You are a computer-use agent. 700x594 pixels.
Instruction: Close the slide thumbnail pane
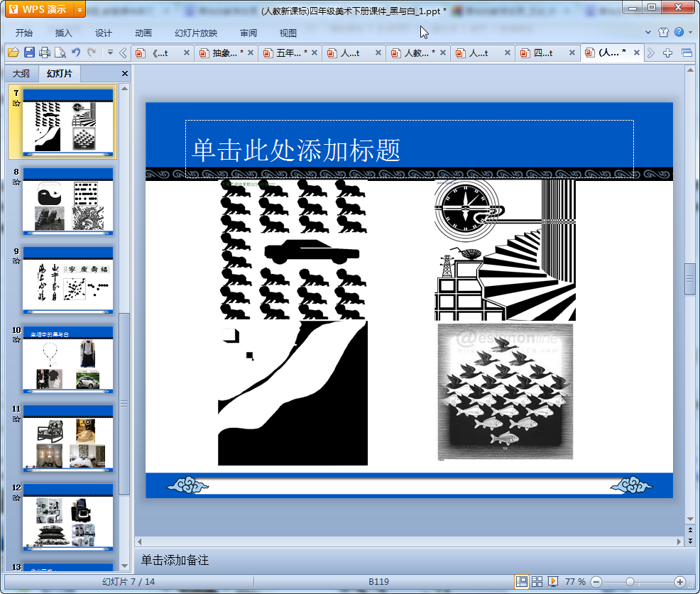(x=124, y=74)
